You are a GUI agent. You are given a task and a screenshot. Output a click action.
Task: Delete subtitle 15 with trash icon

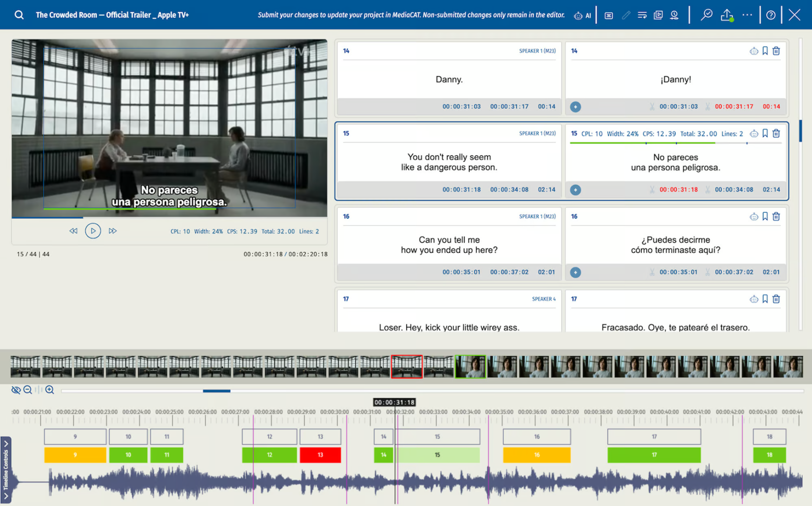[x=776, y=134]
